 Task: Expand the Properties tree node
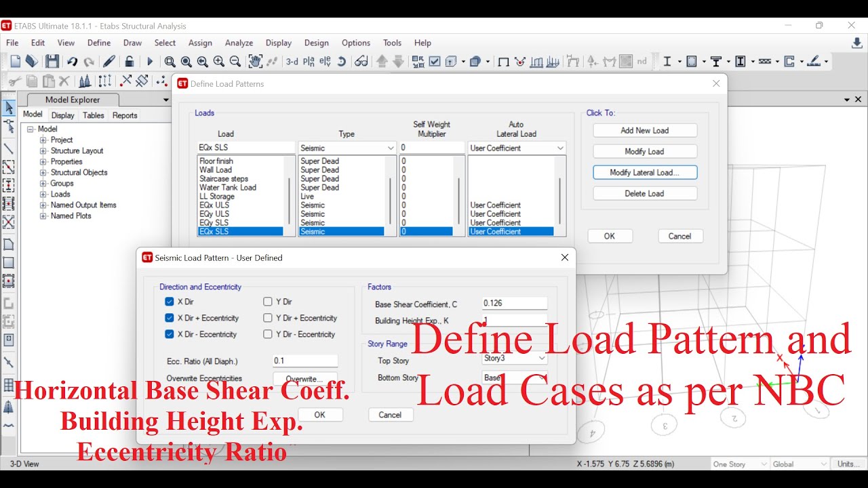pyautogui.click(x=43, y=162)
